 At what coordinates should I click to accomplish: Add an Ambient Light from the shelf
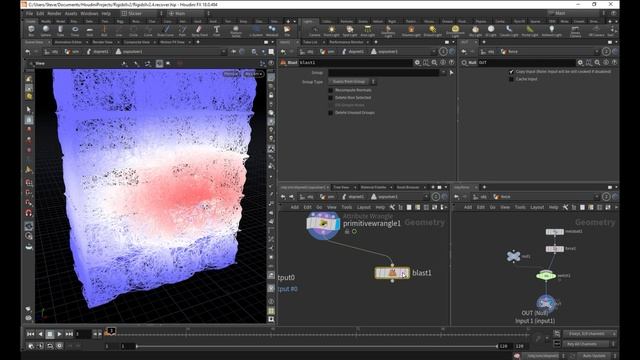[x=551, y=30]
